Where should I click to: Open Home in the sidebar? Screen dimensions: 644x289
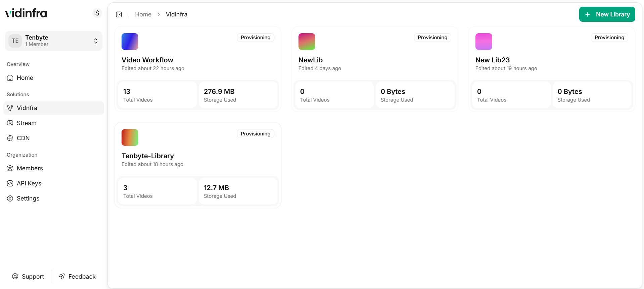click(54, 78)
